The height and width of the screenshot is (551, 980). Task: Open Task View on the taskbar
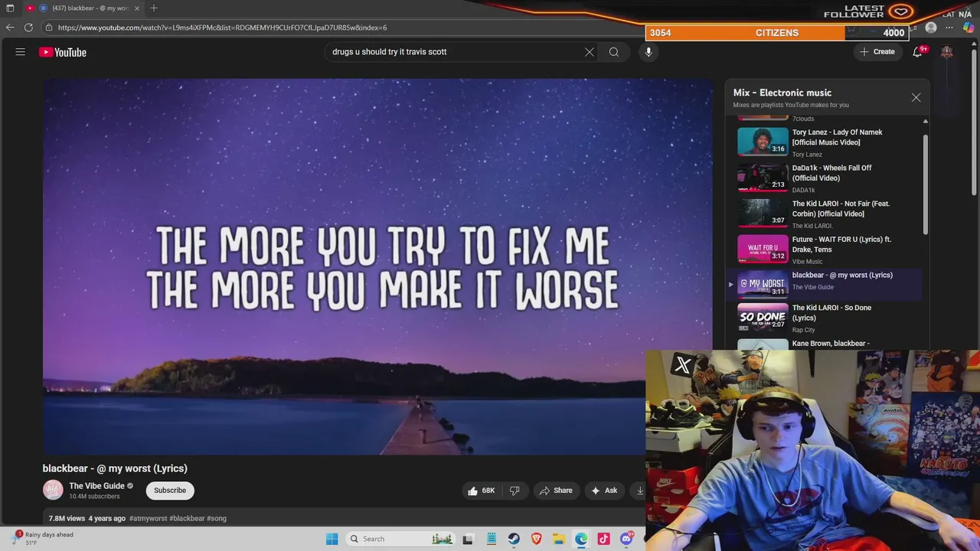[469, 539]
